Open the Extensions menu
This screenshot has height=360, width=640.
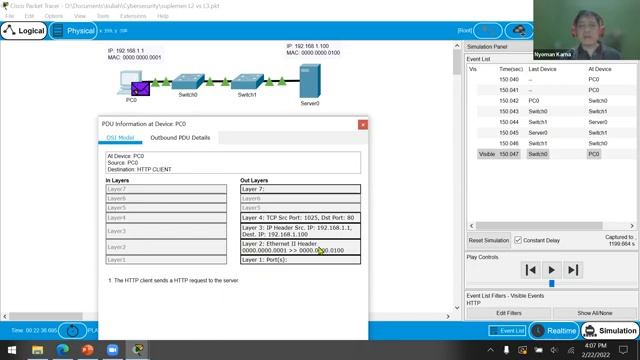pos(133,16)
